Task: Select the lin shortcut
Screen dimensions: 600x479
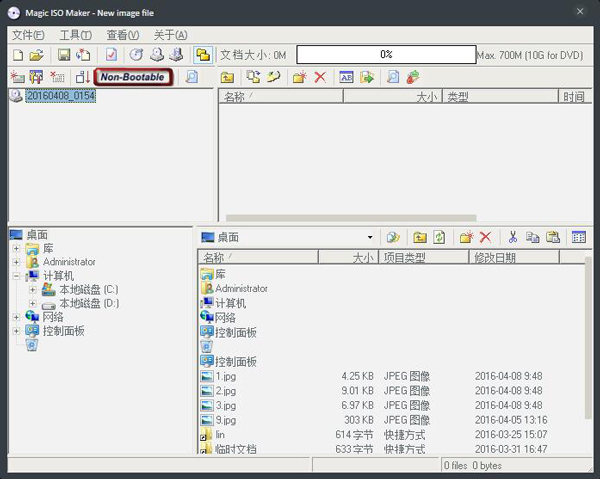Action: 220,435
